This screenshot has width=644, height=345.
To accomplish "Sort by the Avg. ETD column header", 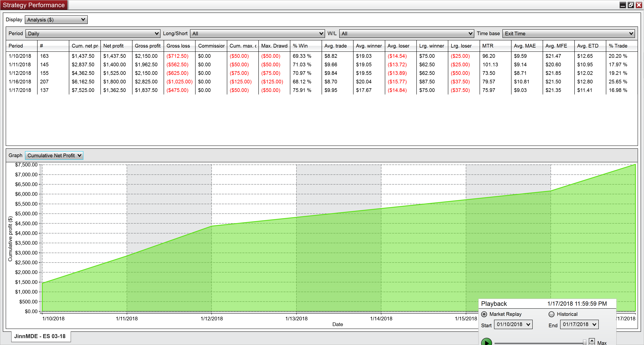I will (590, 46).
